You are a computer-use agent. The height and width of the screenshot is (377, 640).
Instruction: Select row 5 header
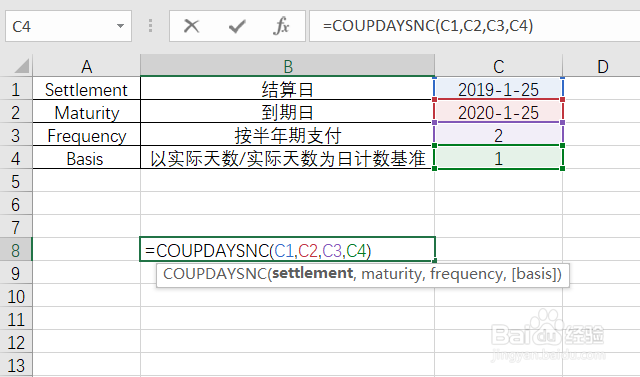click(x=16, y=181)
